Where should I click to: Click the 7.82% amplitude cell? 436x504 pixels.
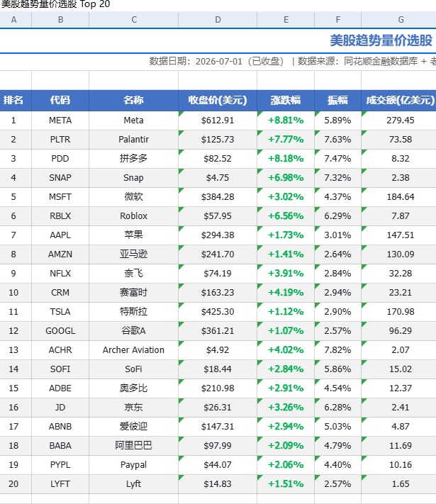(x=337, y=350)
